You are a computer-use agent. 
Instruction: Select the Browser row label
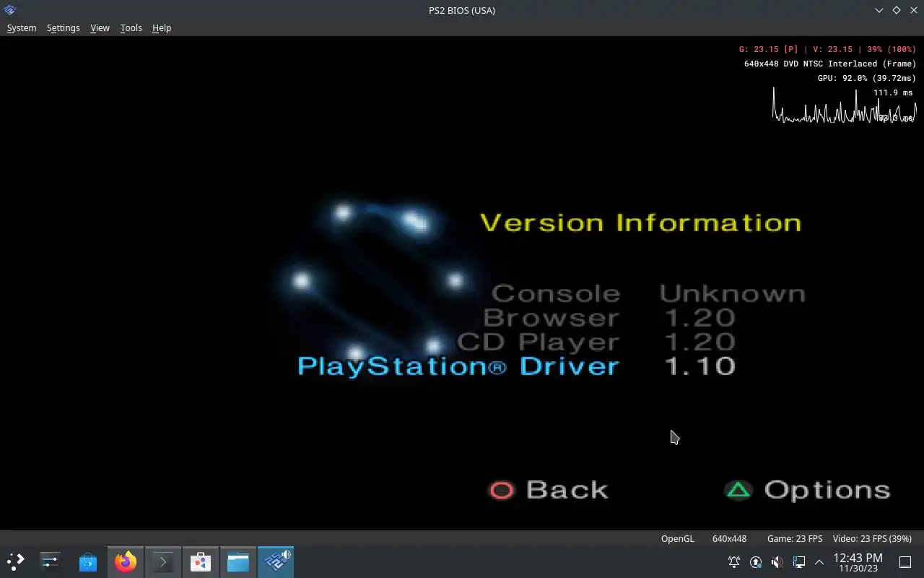pos(551,318)
